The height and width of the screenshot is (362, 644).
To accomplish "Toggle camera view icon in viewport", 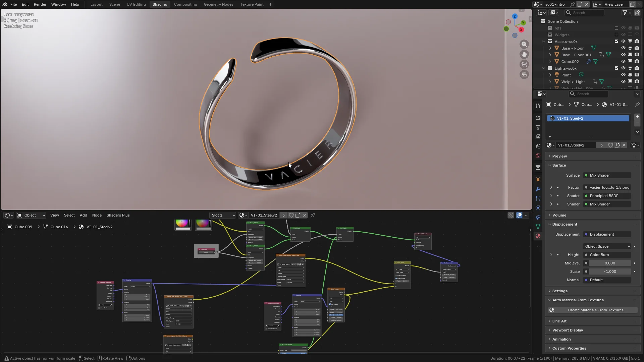I will coord(524,64).
